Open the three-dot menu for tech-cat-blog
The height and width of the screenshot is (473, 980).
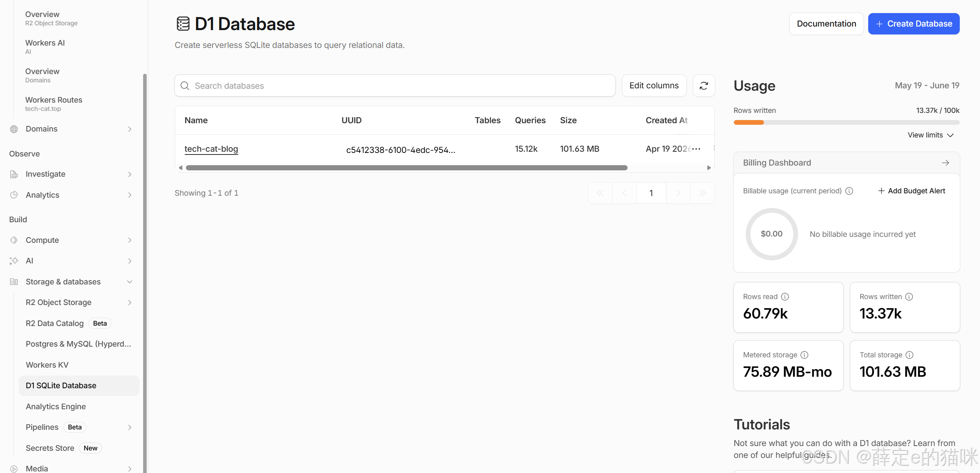(696, 149)
